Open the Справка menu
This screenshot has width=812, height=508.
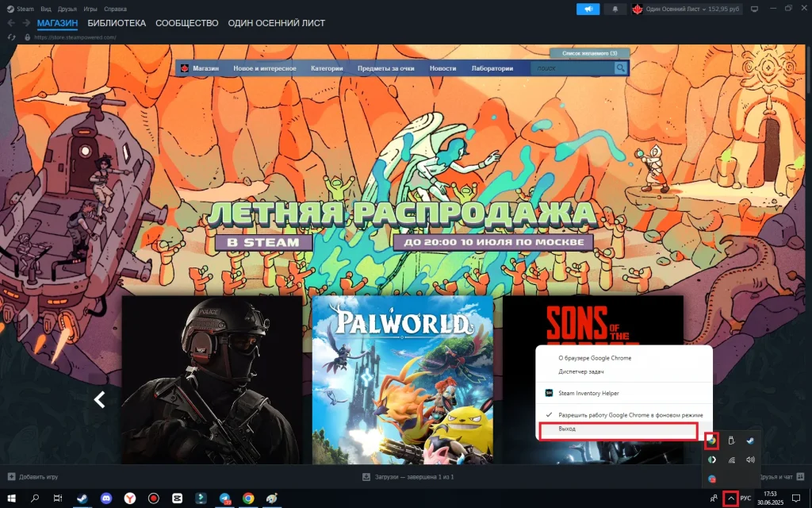click(115, 9)
